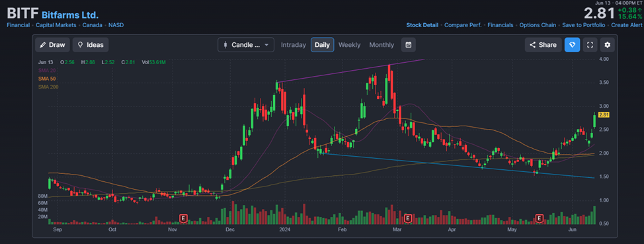Viewport: 644px width, 244px height.
Task: Open the calendar date range picker
Action: click(408, 45)
